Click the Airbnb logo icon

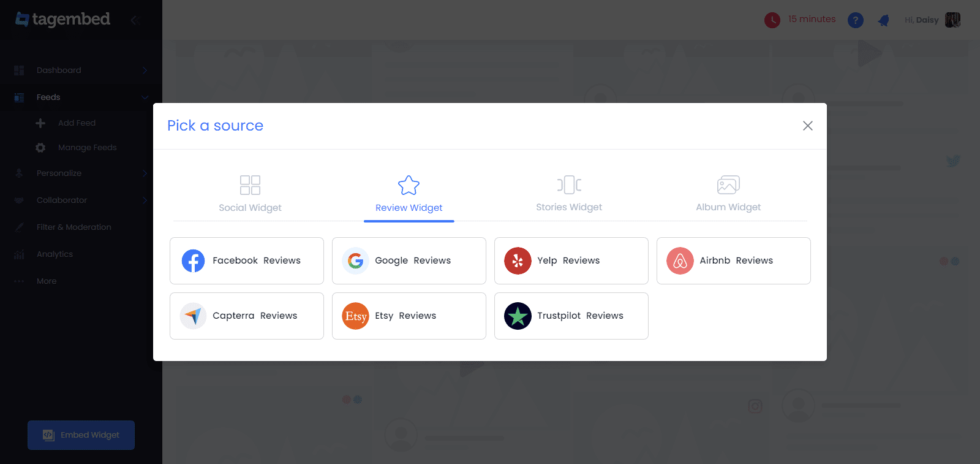pyautogui.click(x=680, y=261)
